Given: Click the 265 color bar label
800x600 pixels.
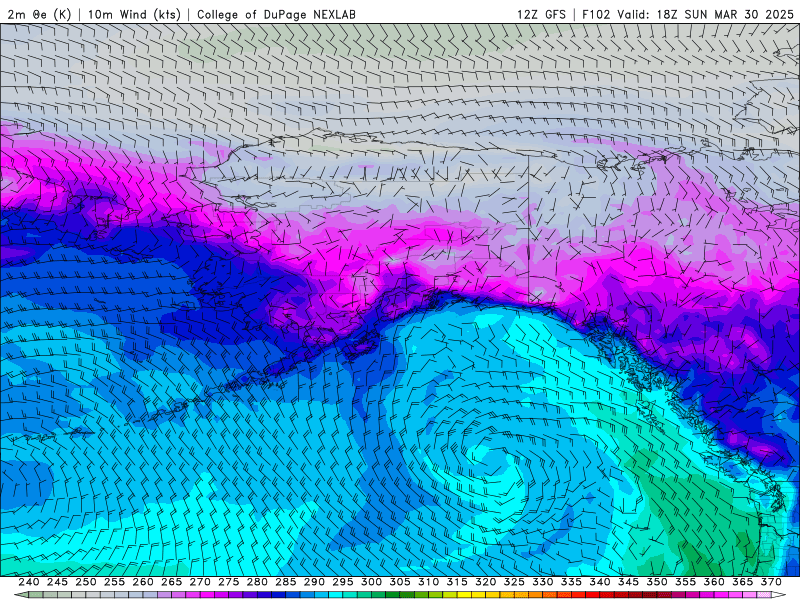Looking at the screenshot, I should click(171, 582).
